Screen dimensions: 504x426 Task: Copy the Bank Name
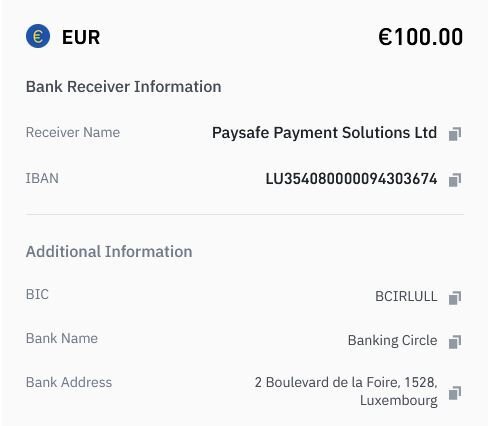pyautogui.click(x=455, y=342)
